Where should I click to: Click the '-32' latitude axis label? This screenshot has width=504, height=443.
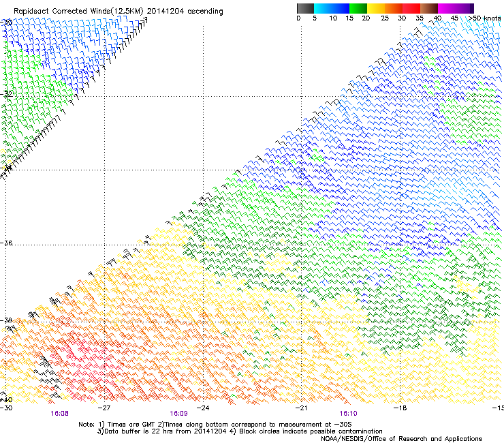[x=6, y=94]
